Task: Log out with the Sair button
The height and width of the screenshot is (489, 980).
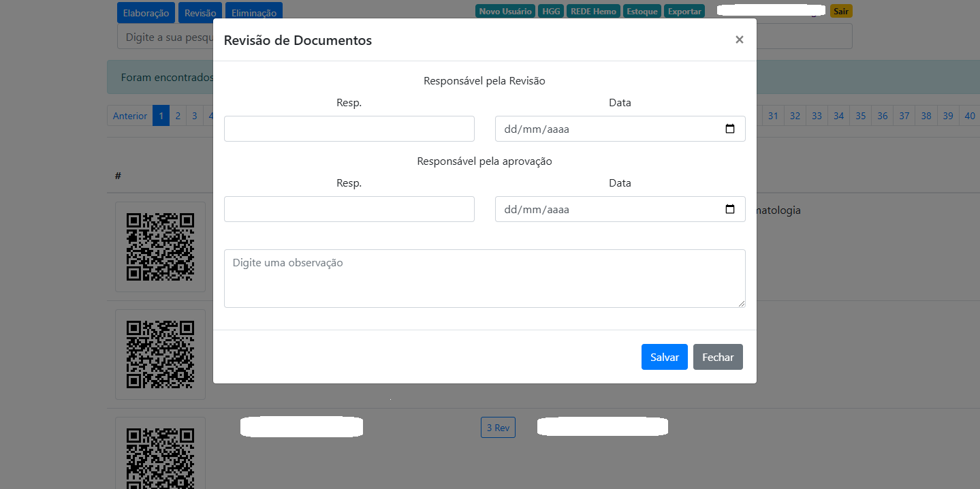Action: (x=841, y=12)
